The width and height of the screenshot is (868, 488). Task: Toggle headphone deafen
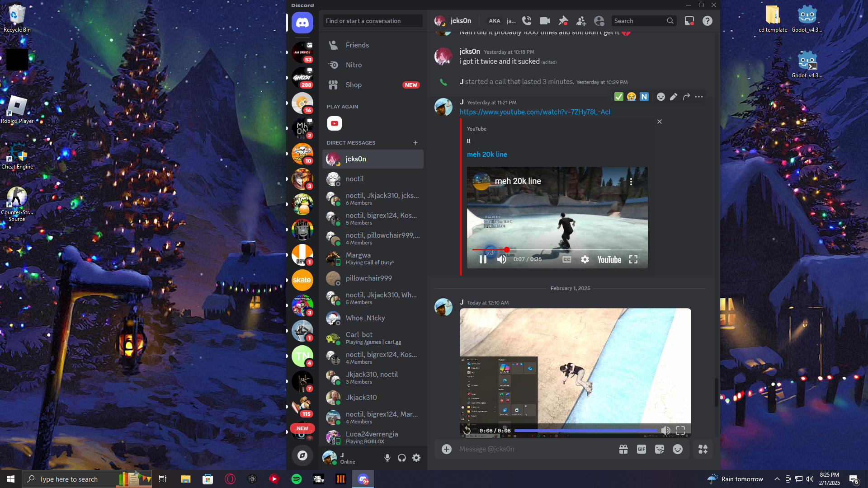pos(402,458)
